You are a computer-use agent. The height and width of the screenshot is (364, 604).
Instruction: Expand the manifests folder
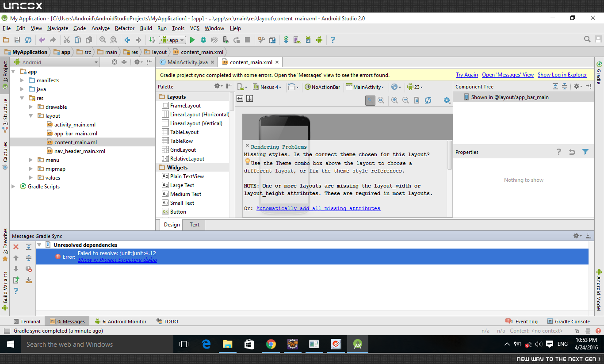22,80
